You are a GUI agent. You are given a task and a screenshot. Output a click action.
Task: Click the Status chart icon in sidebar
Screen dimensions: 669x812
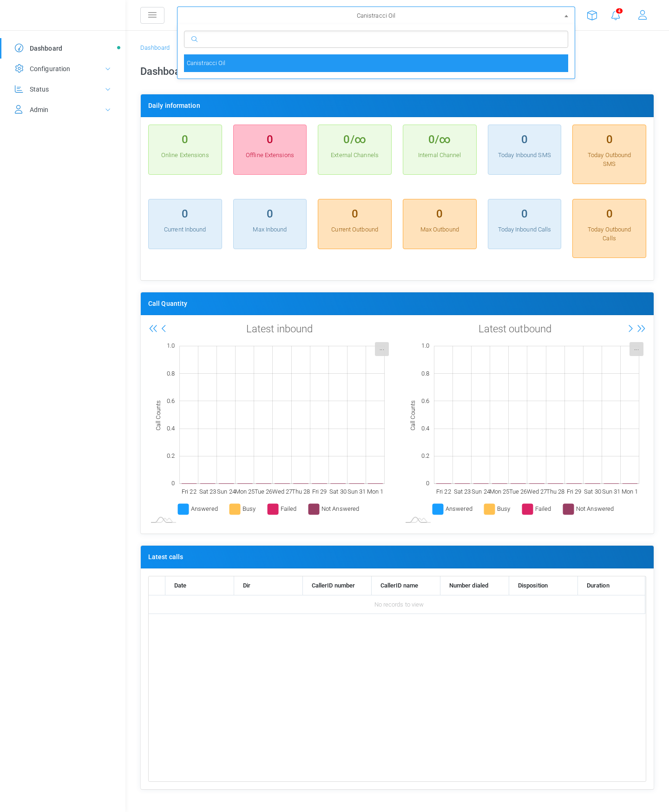tap(19, 89)
